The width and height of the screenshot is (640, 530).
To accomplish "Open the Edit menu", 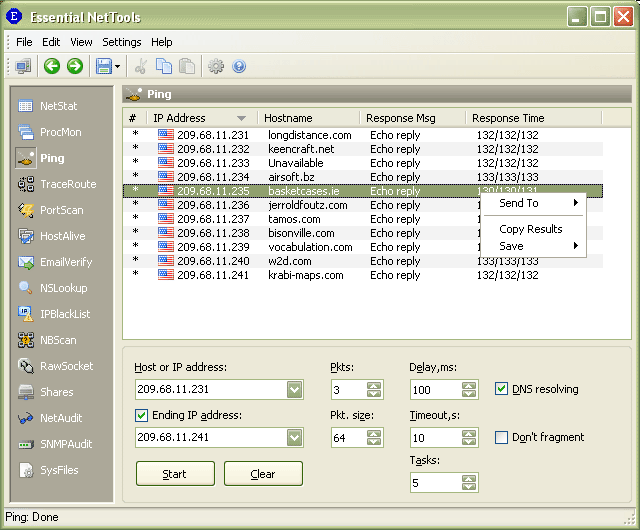I will coord(51,42).
